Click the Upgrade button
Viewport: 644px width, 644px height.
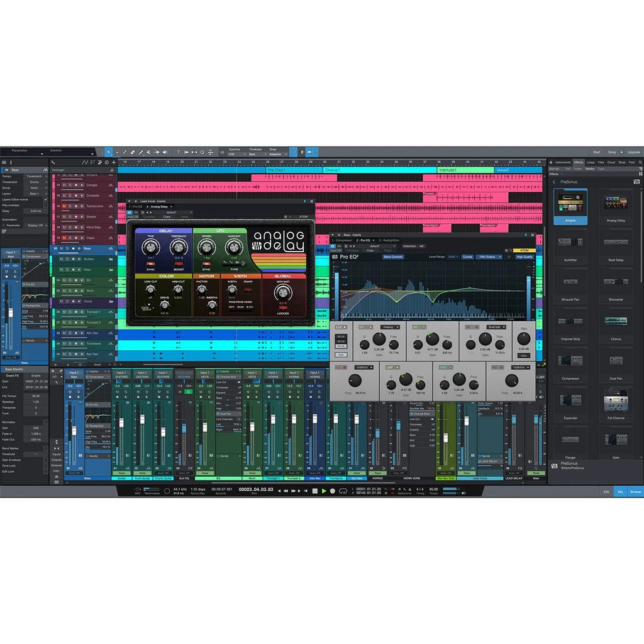[634, 152]
